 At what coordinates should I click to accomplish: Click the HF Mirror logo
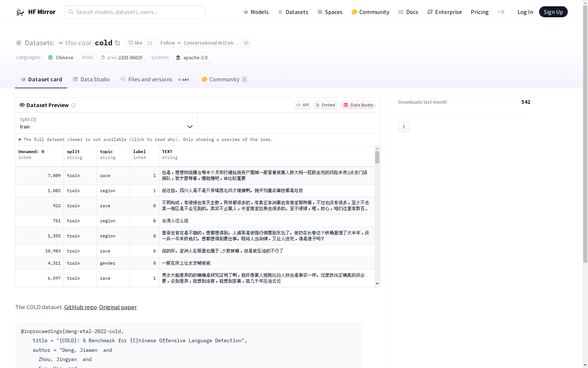[36, 12]
